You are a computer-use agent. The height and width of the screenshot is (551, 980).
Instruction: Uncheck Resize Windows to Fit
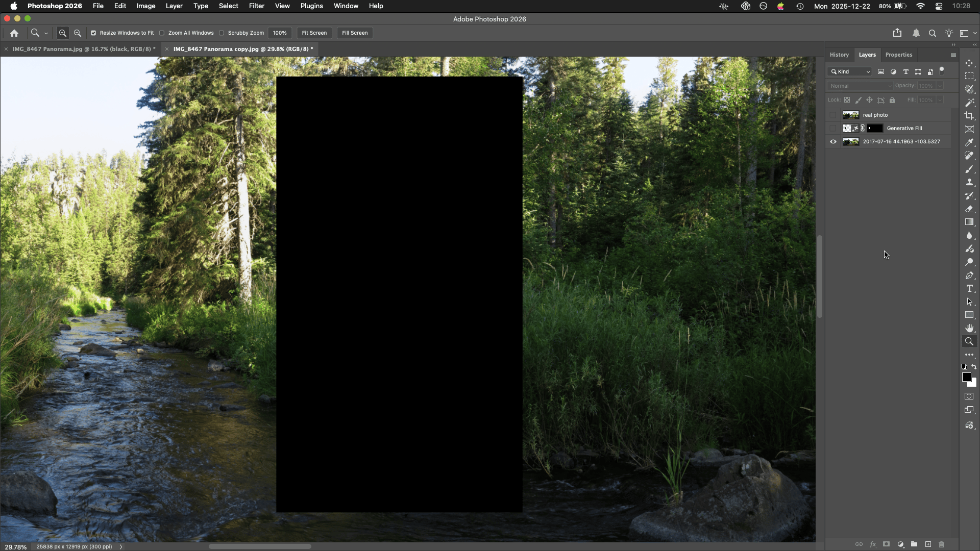(93, 33)
